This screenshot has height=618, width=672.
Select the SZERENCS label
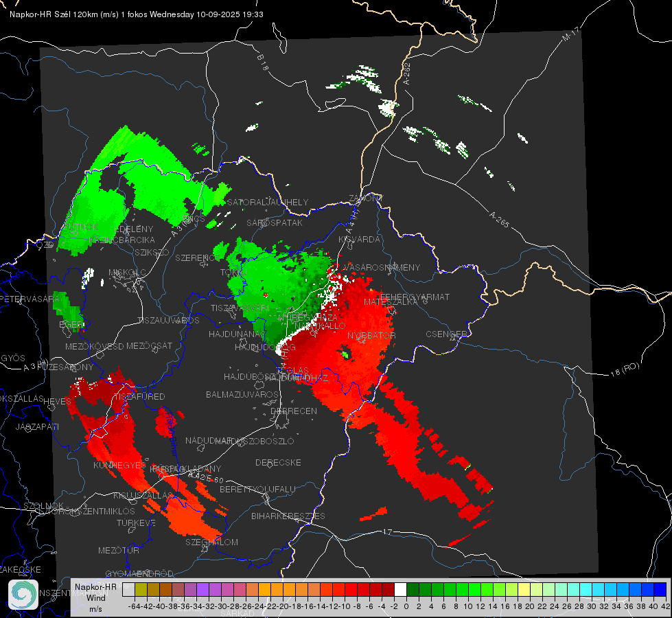coord(198,258)
